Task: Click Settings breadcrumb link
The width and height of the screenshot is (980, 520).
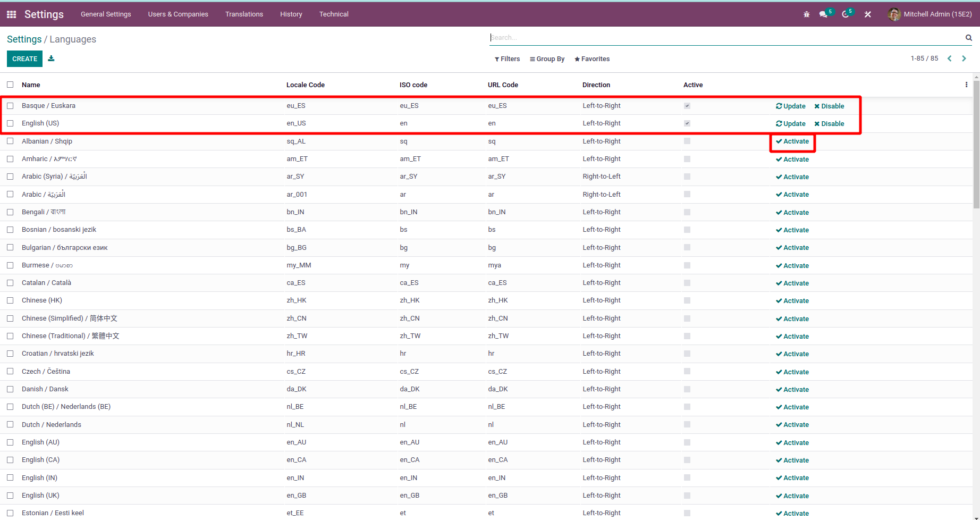Action: tap(24, 39)
